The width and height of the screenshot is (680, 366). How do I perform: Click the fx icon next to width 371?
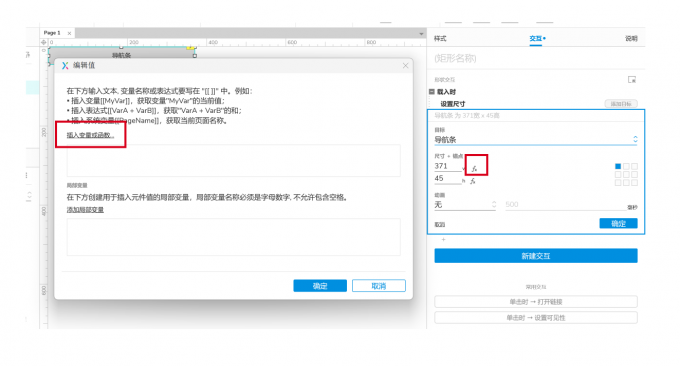pyautogui.click(x=474, y=169)
